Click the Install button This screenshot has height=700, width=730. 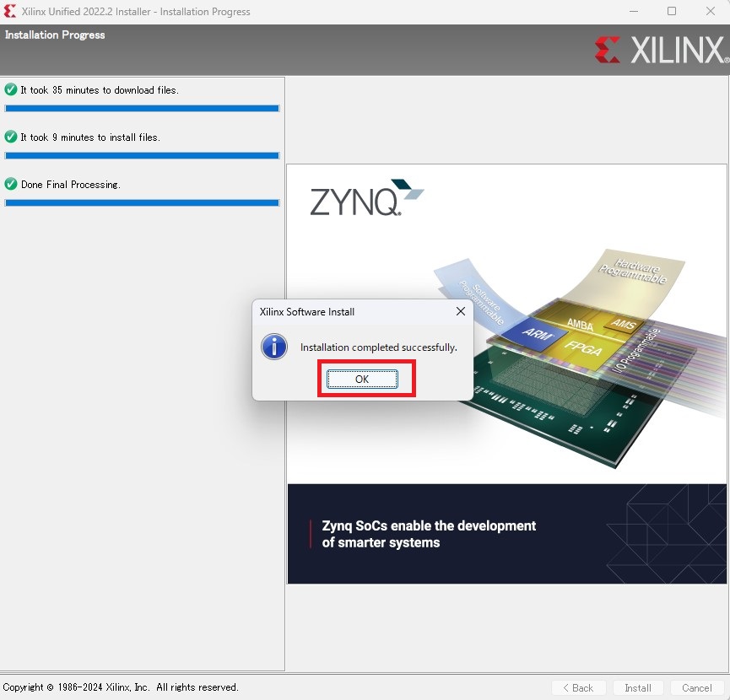[x=637, y=687]
